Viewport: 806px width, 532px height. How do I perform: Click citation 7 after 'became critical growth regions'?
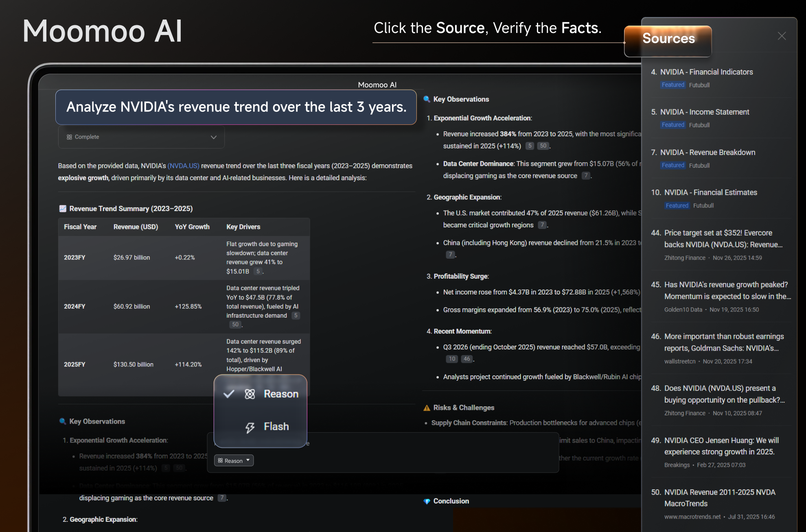point(542,225)
